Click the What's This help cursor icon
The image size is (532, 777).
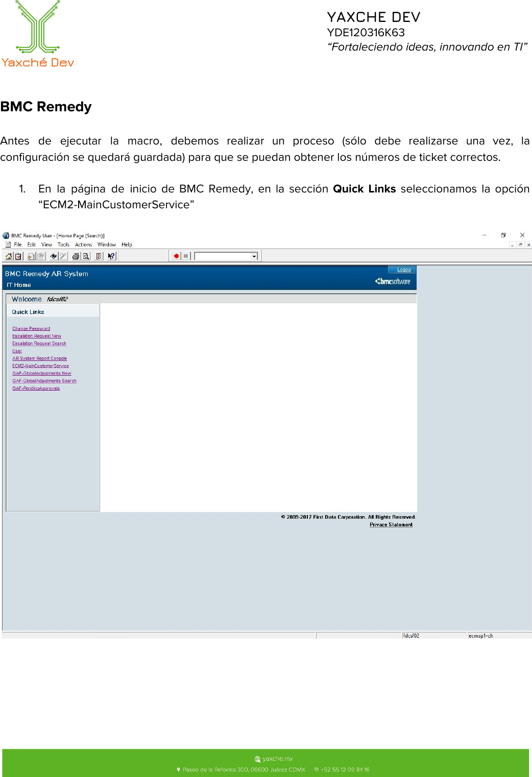(111, 256)
